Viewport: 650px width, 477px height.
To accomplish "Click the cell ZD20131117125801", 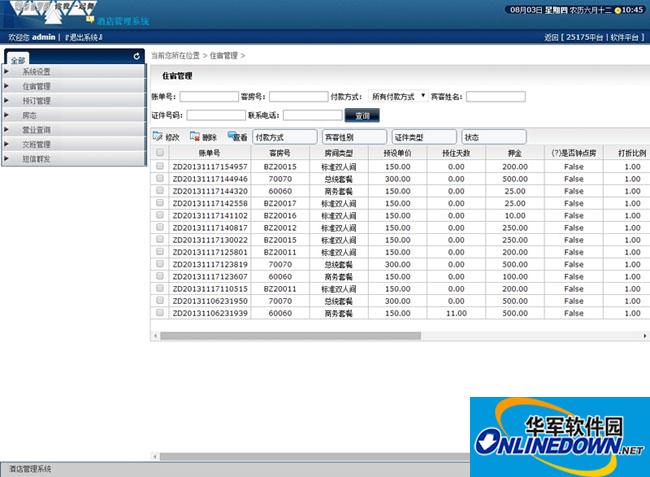I will 210,252.
